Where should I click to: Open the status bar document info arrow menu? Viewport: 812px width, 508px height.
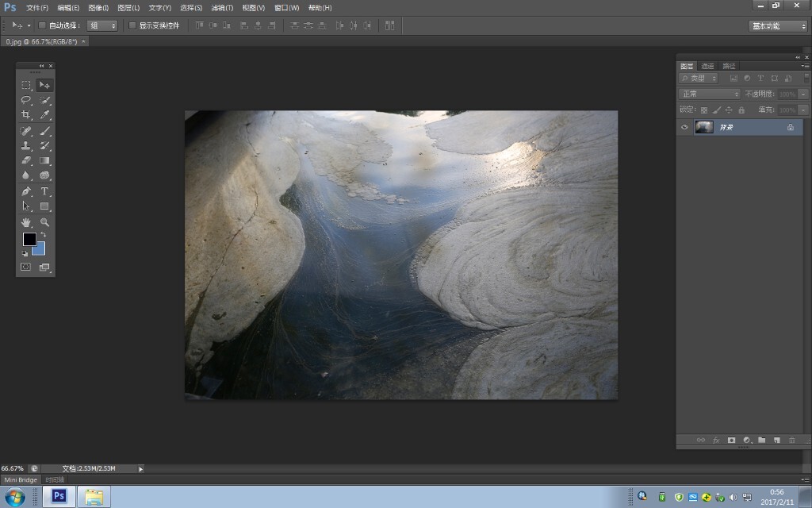(x=140, y=469)
